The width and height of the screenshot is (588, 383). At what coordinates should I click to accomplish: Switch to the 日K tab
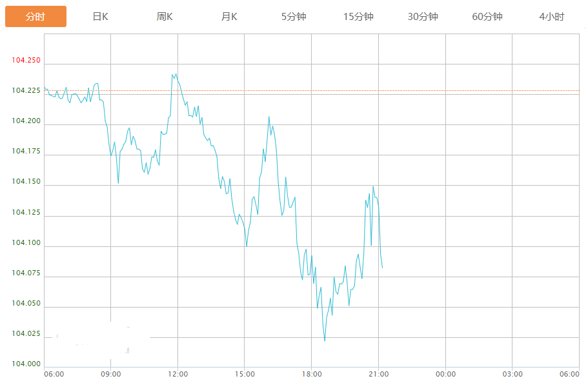pyautogui.click(x=100, y=17)
